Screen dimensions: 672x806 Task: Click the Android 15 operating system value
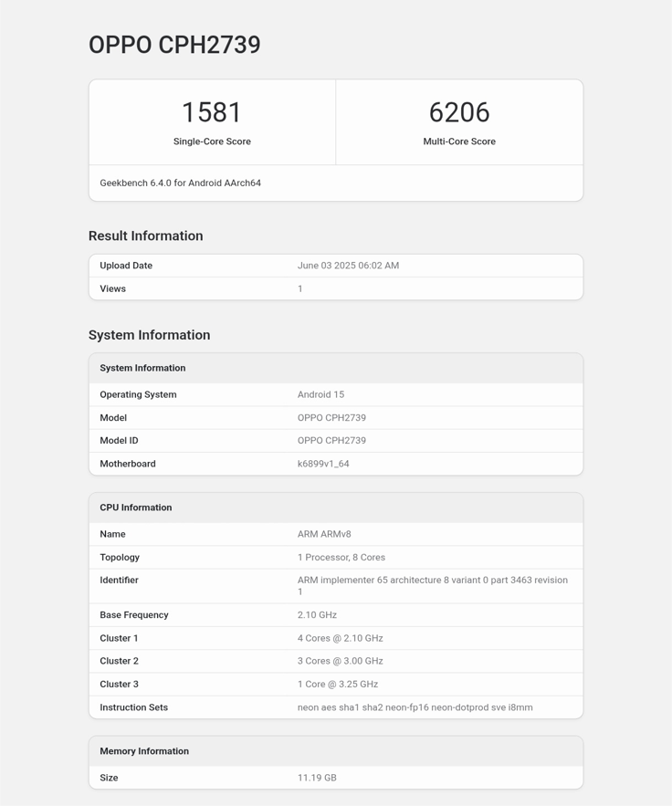pyautogui.click(x=320, y=394)
